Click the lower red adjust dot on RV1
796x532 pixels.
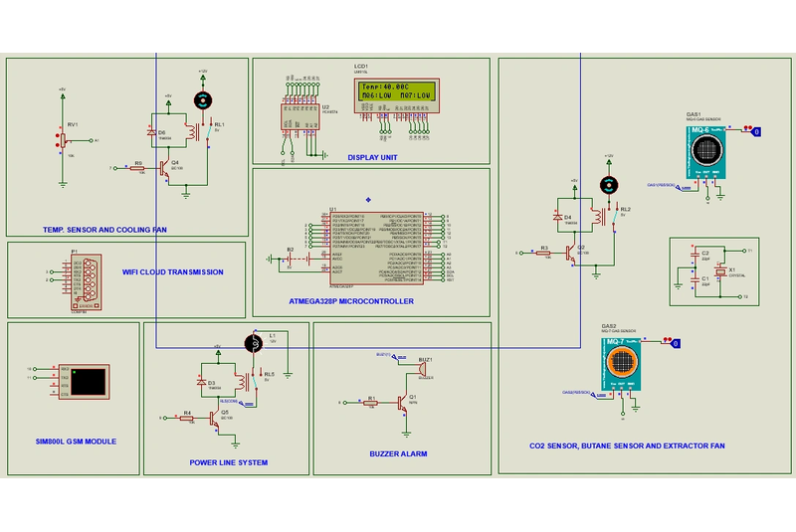click(57, 145)
